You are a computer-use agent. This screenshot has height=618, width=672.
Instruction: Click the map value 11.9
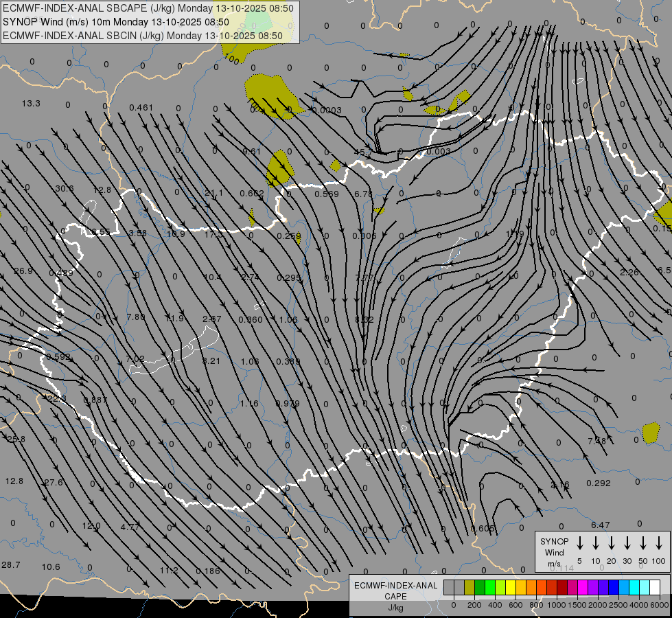coord(174,318)
